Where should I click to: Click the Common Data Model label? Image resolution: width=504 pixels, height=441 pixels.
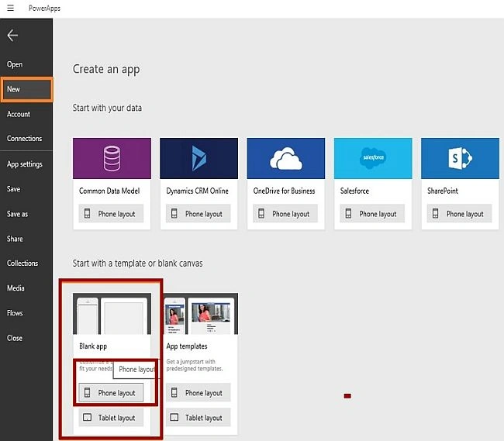(109, 191)
